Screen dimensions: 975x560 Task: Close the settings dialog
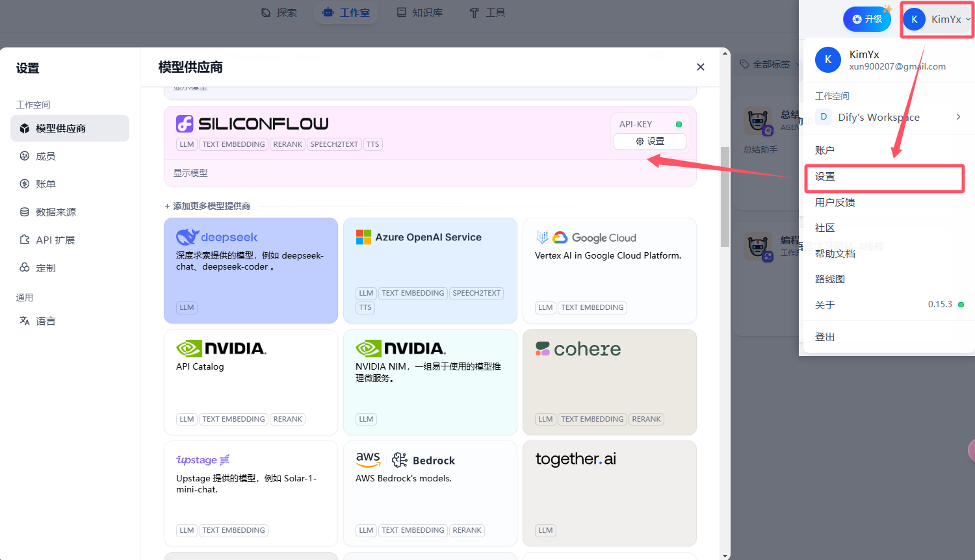701,67
